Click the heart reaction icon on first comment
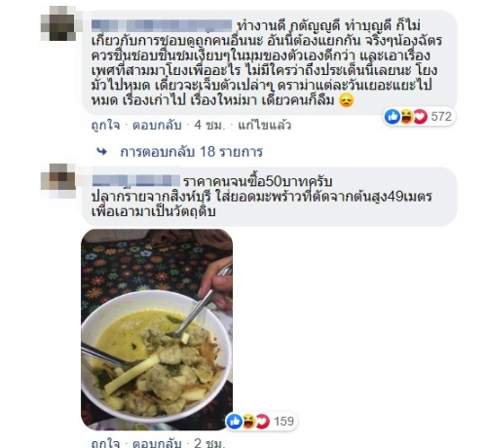The width and height of the screenshot is (487, 448). click(x=420, y=116)
